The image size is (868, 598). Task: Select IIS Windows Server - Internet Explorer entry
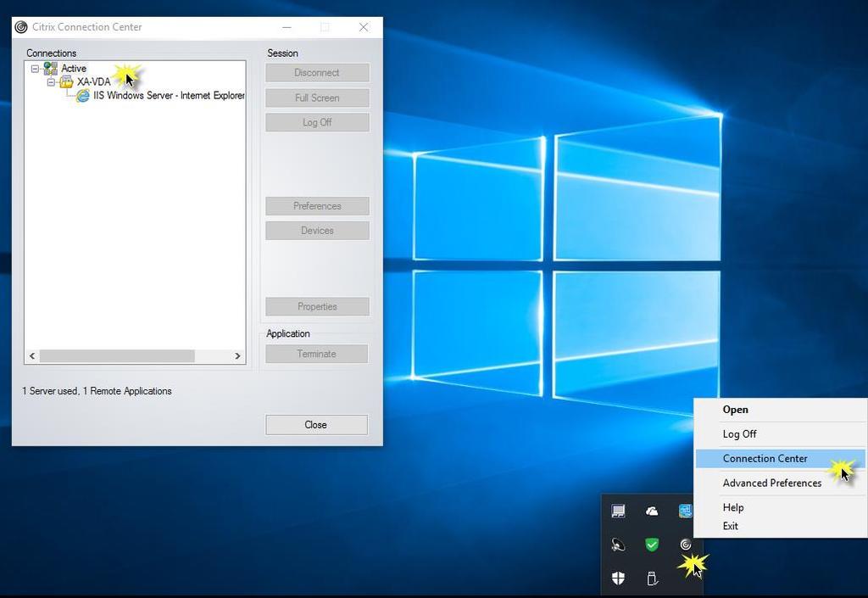(169, 95)
